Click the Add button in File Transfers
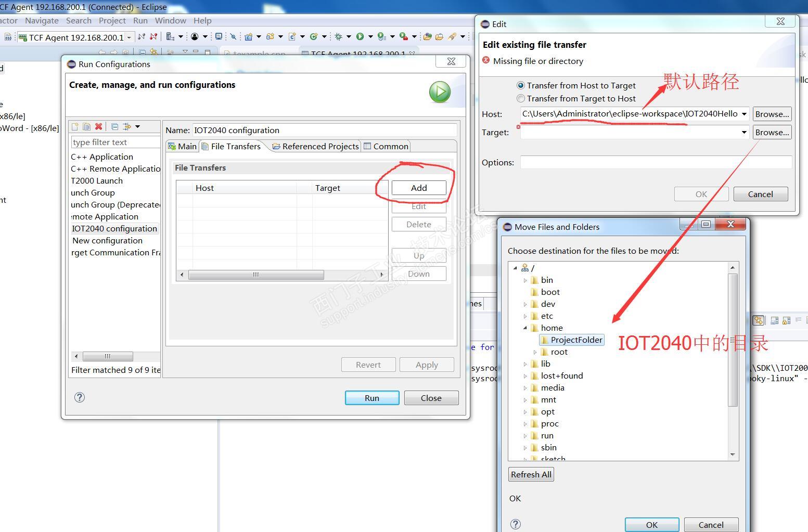808x532 pixels. (x=419, y=188)
